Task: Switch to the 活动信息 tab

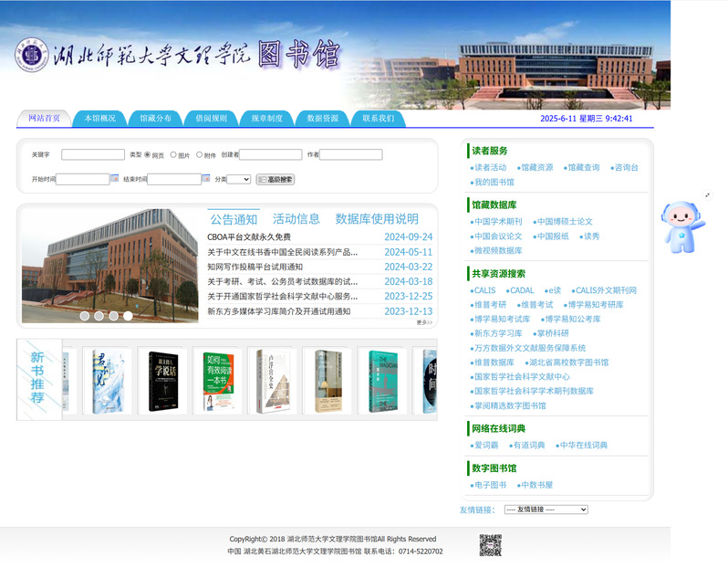Action: pyautogui.click(x=296, y=219)
